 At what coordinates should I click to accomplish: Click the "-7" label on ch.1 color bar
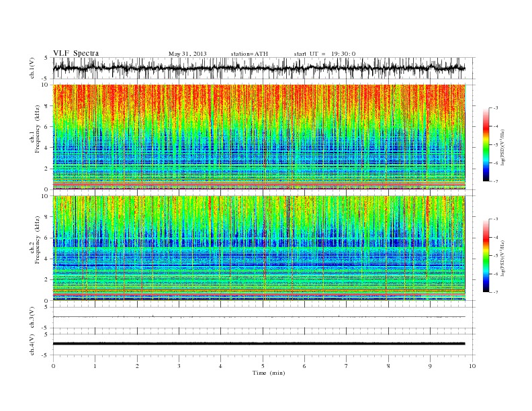coord(496,181)
